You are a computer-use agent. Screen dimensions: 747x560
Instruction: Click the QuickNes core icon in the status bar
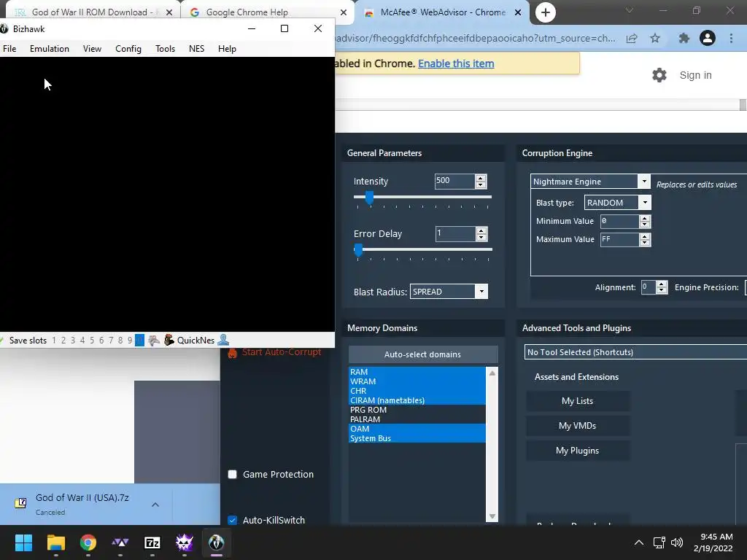(169, 340)
